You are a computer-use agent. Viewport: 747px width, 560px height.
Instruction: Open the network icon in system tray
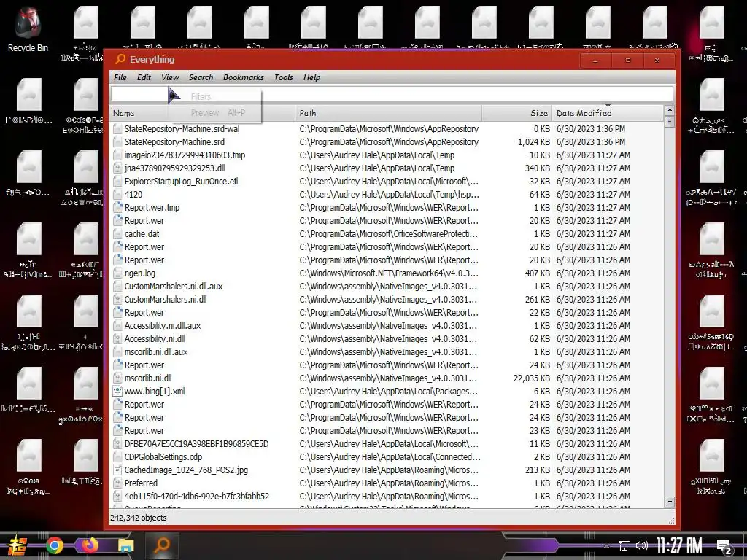tap(624, 545)
